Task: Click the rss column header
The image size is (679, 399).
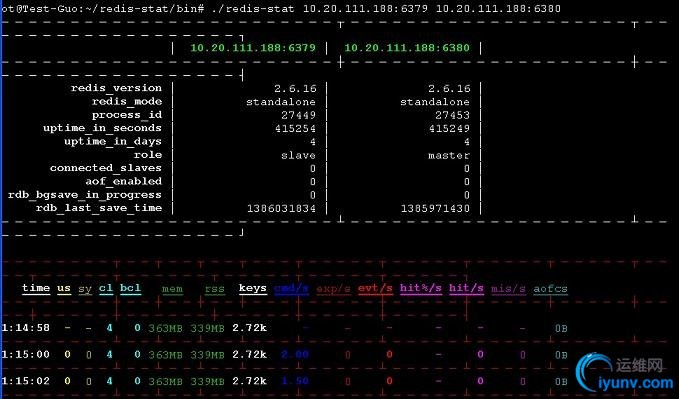Action: (x=214, y=289)
